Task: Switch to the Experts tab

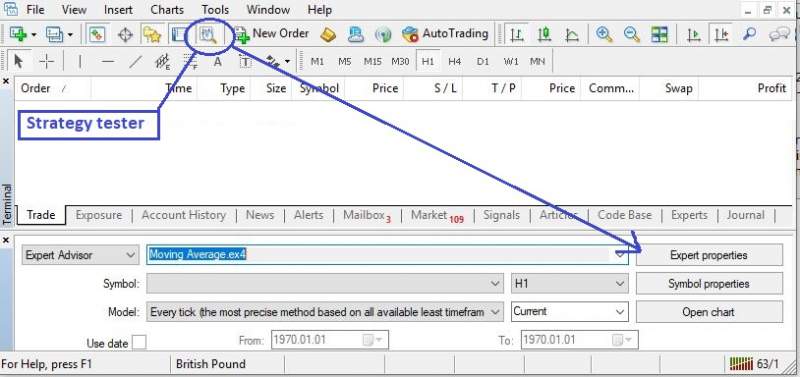Action: pos(689,215)
